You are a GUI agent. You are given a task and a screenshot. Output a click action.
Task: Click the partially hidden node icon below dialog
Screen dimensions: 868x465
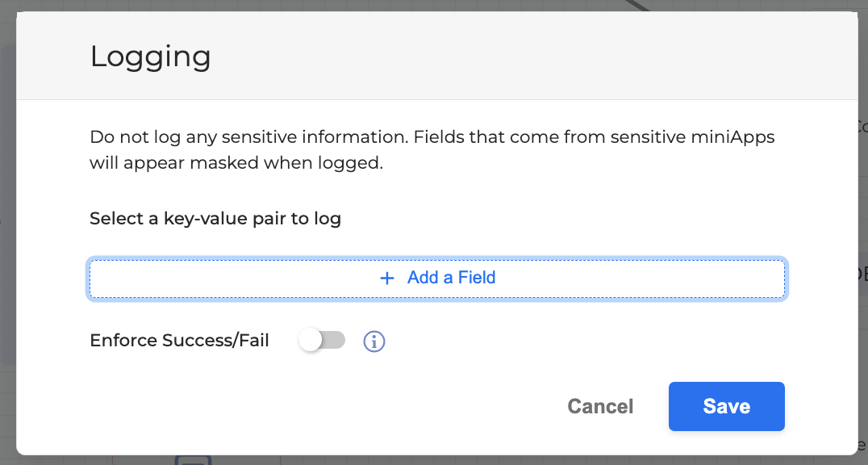193,461
